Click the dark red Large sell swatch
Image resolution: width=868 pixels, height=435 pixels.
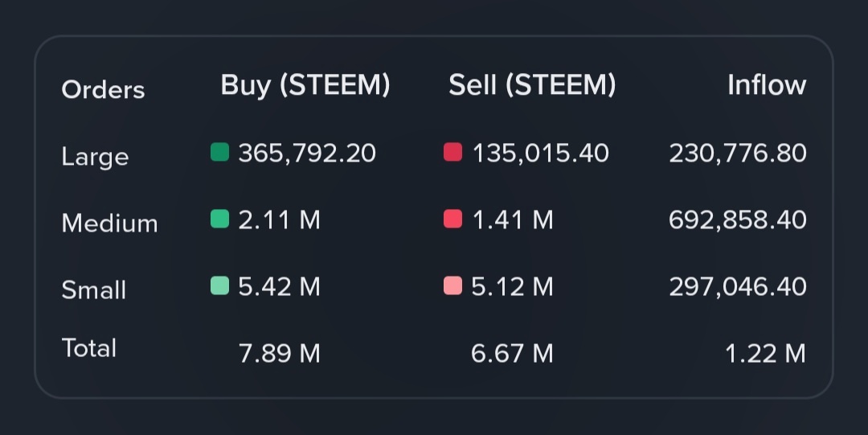pos(452,152)
